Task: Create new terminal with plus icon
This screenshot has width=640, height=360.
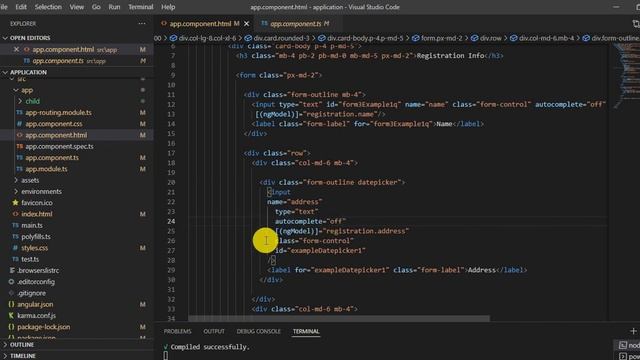Action: coord(633,331)
